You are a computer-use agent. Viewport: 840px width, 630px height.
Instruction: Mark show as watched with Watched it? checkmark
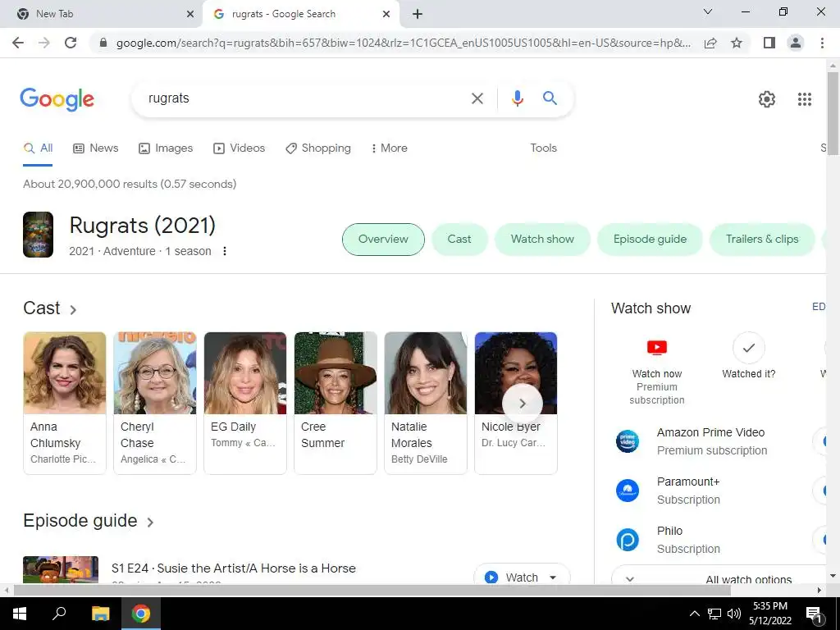[748, 348]
